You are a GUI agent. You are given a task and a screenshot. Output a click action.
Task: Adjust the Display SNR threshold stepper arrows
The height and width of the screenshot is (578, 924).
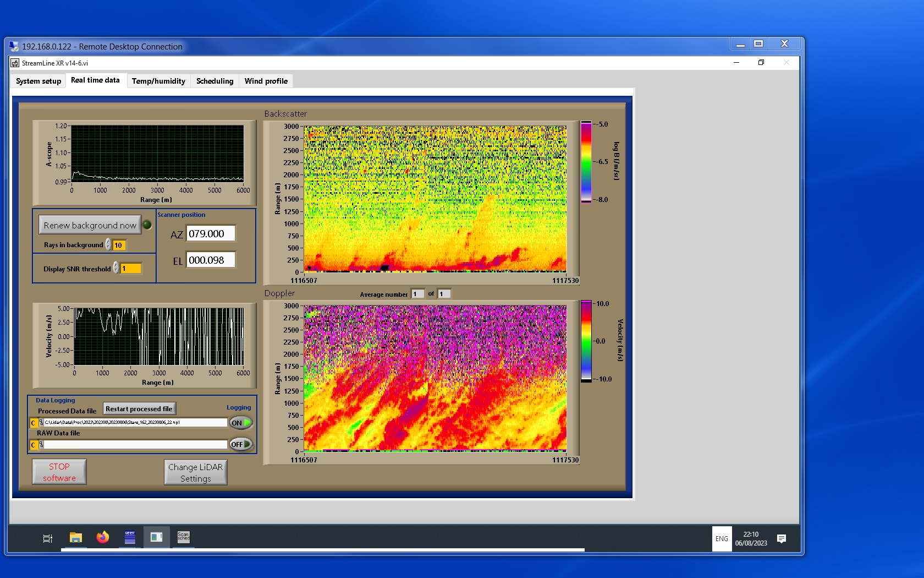click(x=116, y=268)
